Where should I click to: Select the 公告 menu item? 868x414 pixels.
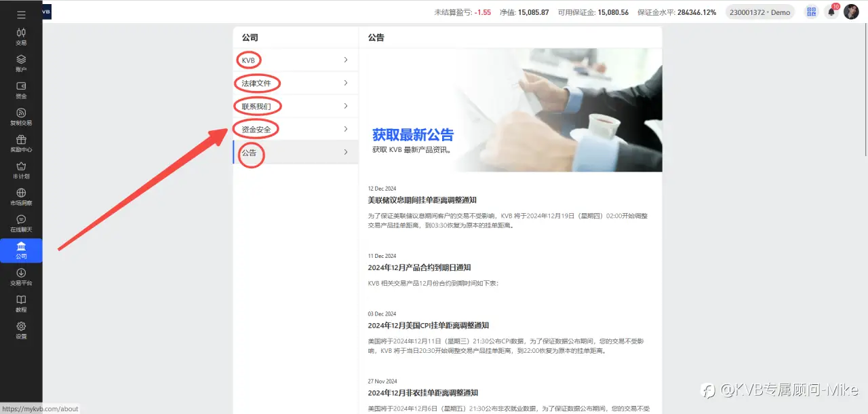295,152
